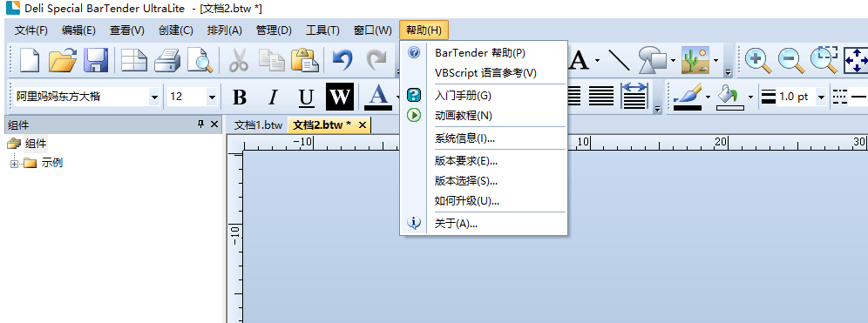Open the 窗口(W) menu
This screenshot has height=323, width=868.
[x=372, y=30]
